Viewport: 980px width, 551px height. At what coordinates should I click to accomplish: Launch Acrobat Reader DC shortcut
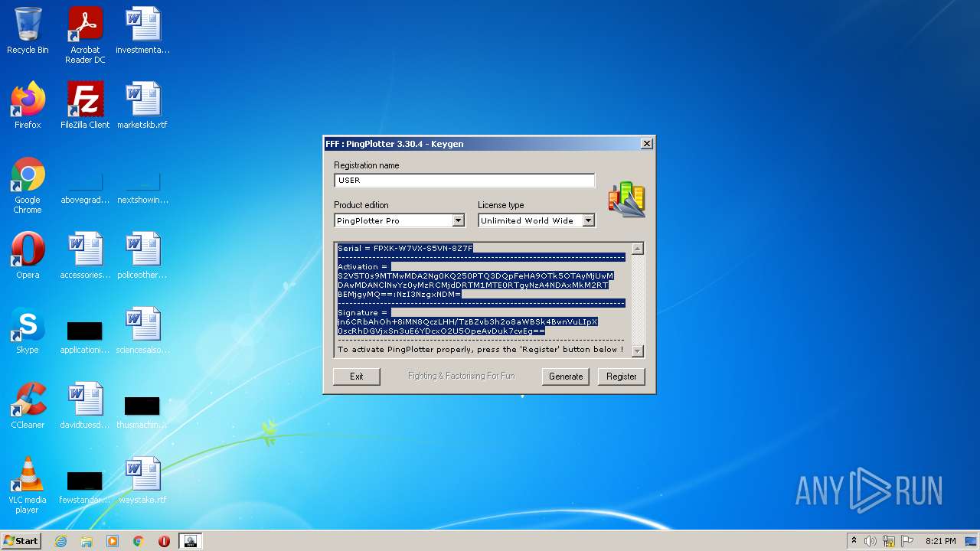[x=85, y=35]
